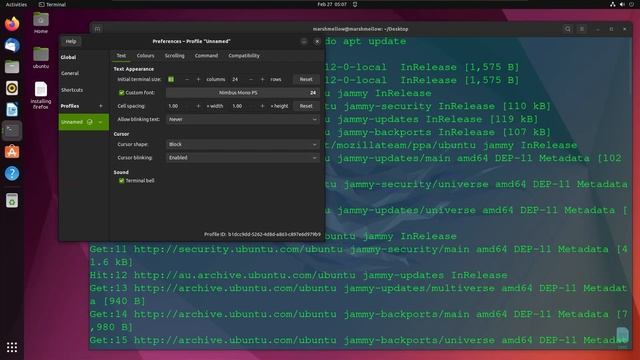
Task: Toggle the Terminal bell checkbox
Action: 121,180
